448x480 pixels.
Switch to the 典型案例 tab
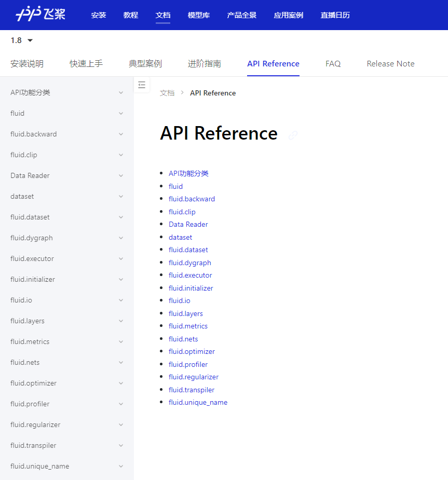tap(145, 64)
